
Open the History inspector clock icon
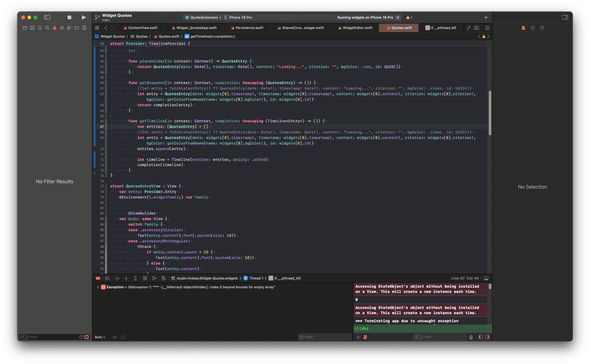pyautogui.click(x=532, y=28)
